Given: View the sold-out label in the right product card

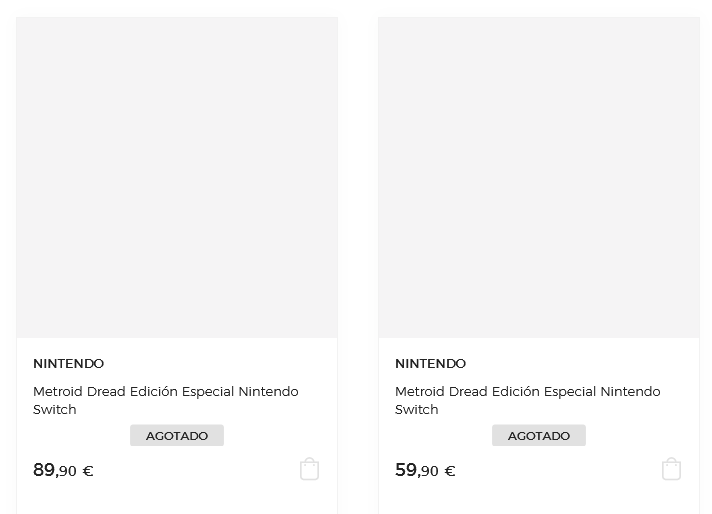Looking at the screenshot, I should coord(539,436).
